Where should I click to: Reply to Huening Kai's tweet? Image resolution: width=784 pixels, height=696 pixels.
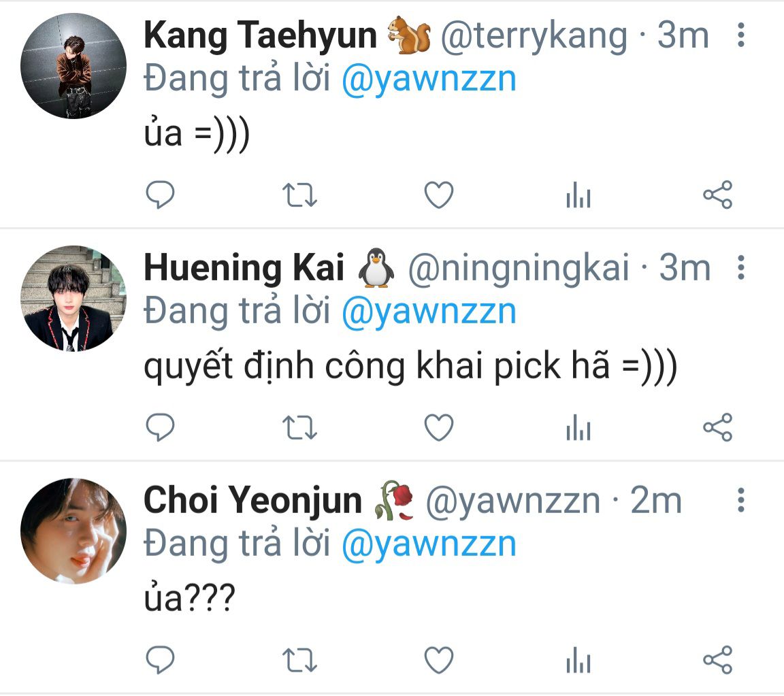(160, 427)
